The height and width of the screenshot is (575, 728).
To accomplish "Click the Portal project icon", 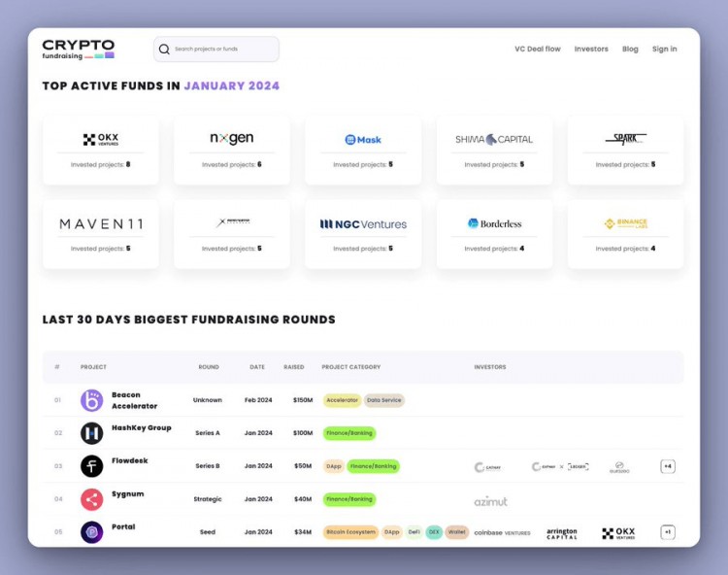I will (91, 532).
